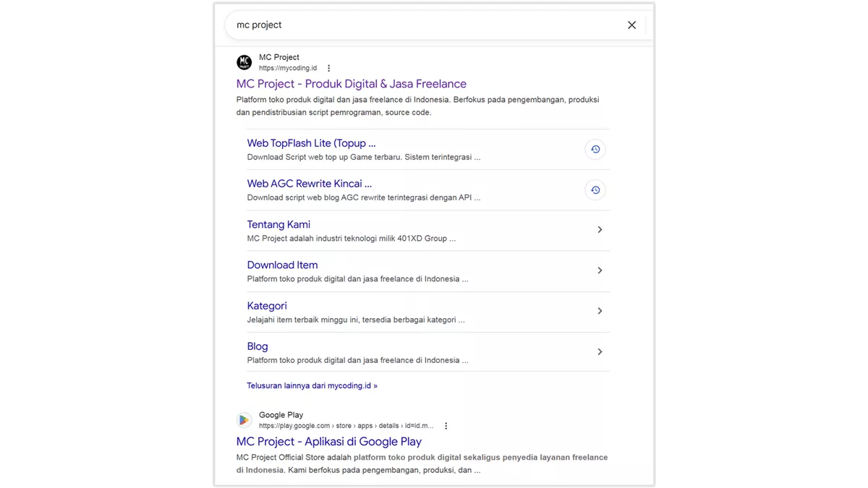Open the Blog sitelink
The width and height of the screenshot is (868, 488).
coord(257,346)
